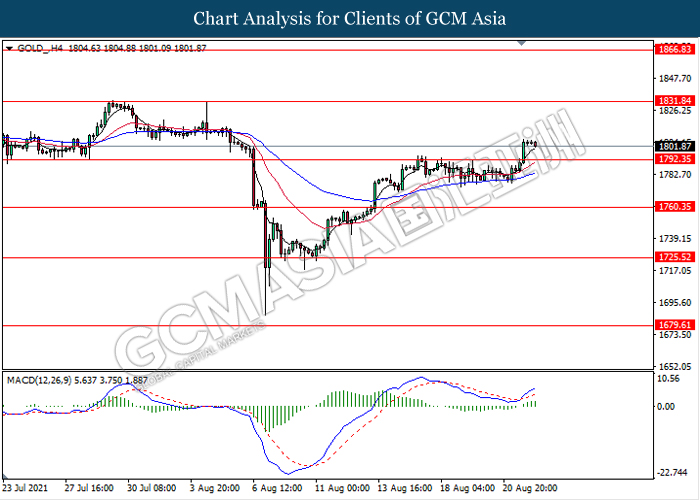
Task: Click the 1673.50 axis price value
Action: point(675,335)
